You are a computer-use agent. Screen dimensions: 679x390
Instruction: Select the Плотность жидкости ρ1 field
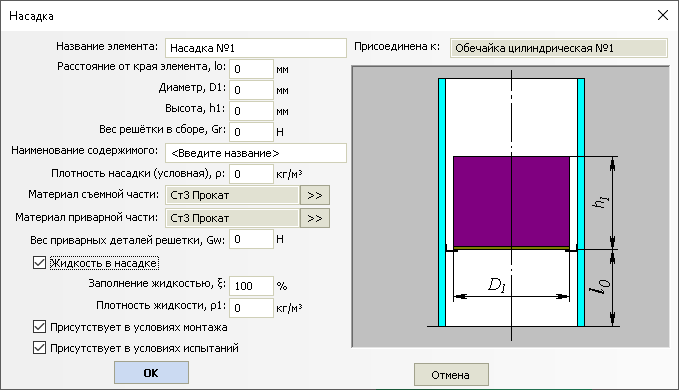click(x=251, y=308)
